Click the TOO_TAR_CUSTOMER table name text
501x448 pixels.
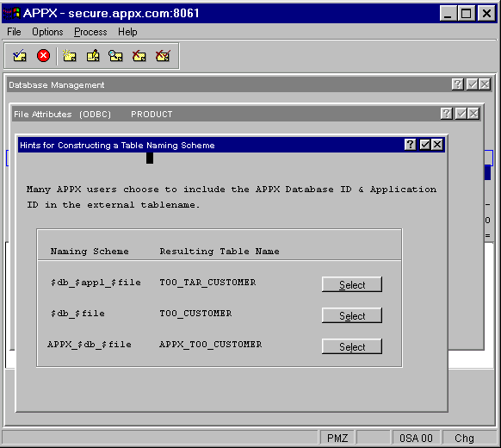[x=207, y=283]
